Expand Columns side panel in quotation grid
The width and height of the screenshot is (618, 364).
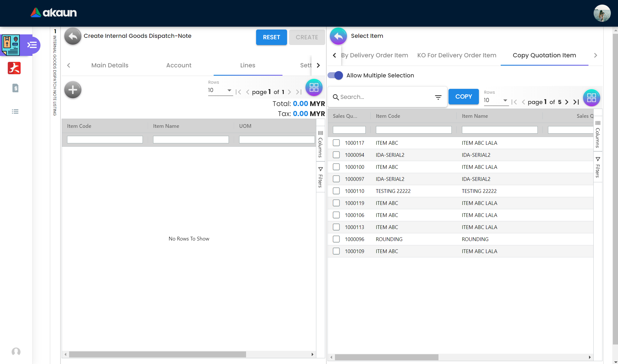click(x=597, y=134)
